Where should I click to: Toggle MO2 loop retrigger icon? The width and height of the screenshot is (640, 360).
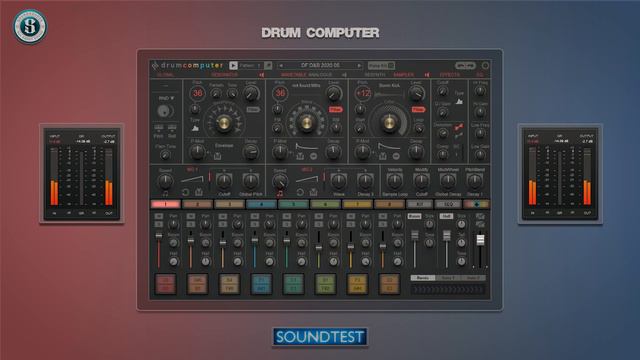pos(300,192)
